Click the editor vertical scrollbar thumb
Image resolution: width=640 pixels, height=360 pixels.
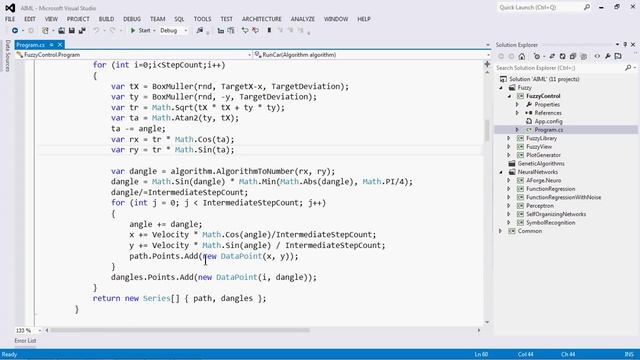coord(487,130)
